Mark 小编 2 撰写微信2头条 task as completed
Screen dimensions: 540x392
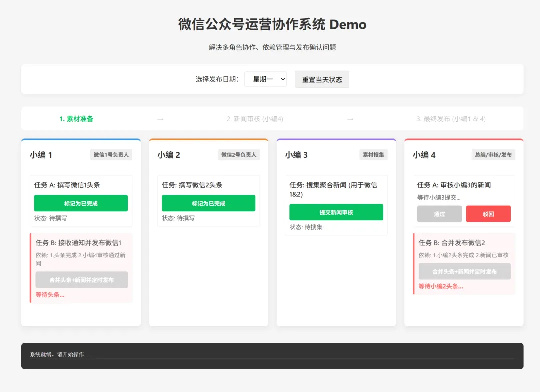(208, 203)
